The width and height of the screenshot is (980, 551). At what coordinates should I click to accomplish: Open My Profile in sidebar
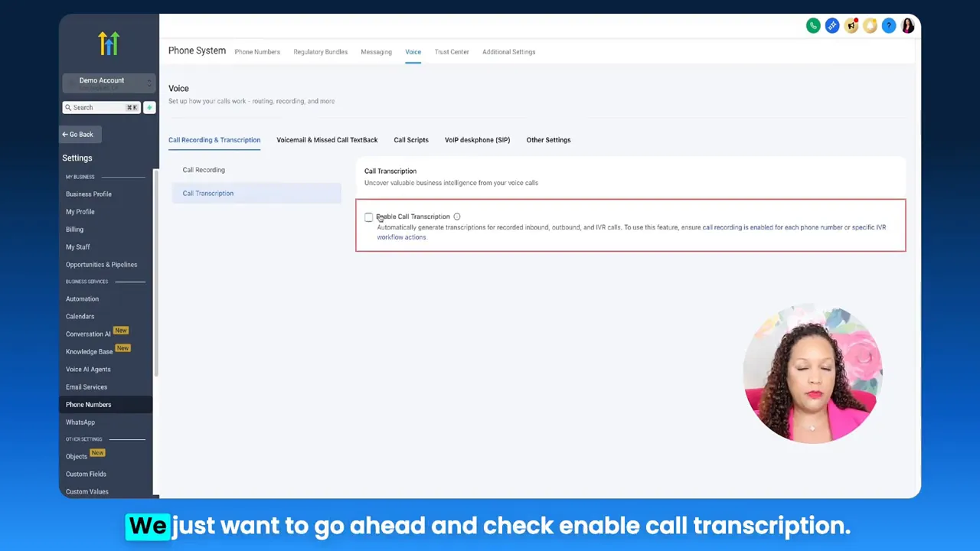tap(80, 212)
